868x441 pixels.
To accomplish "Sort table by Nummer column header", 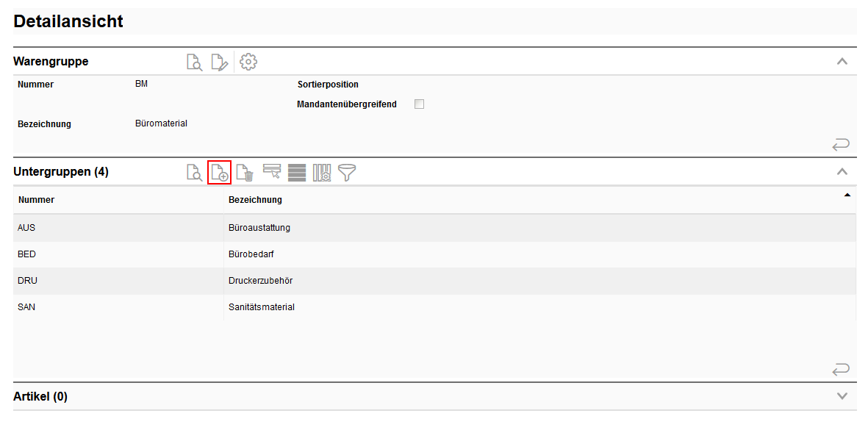I will (37, 200).
